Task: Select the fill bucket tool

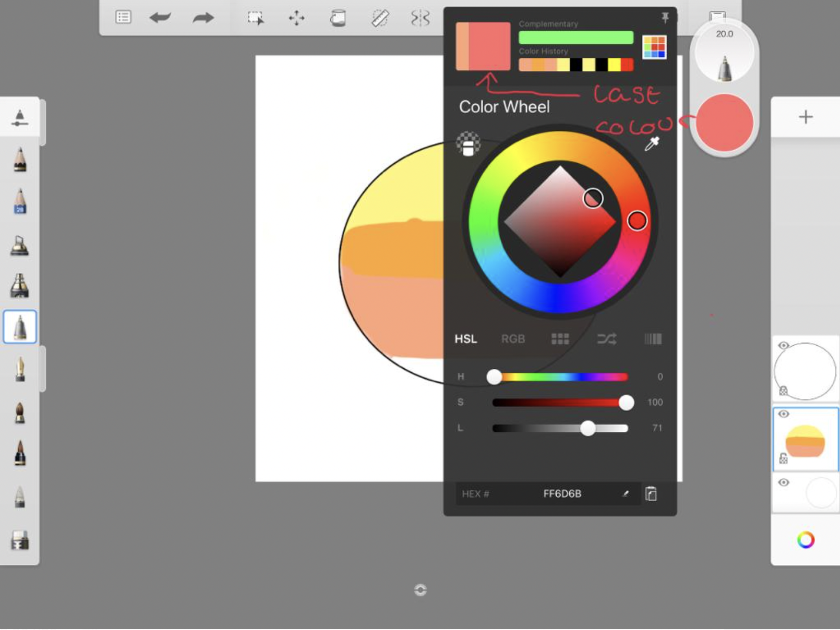Action: tap(338, 18)
